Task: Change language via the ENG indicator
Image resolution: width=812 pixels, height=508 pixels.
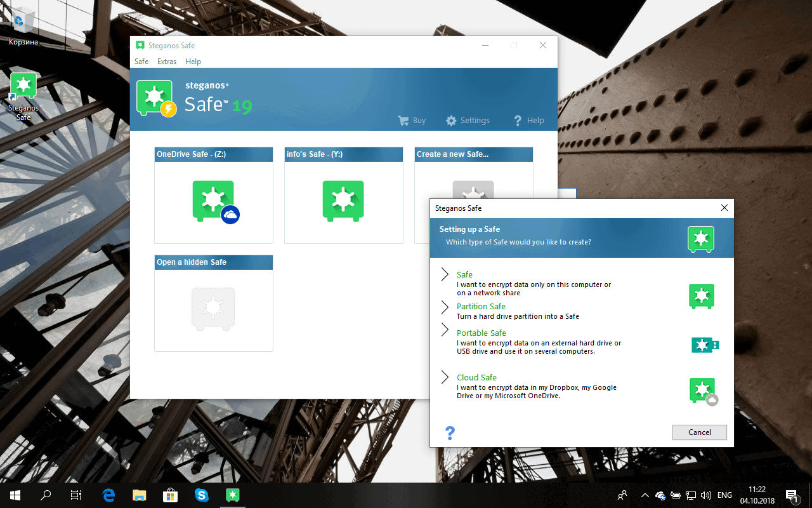Action: (x=724, y=495)
